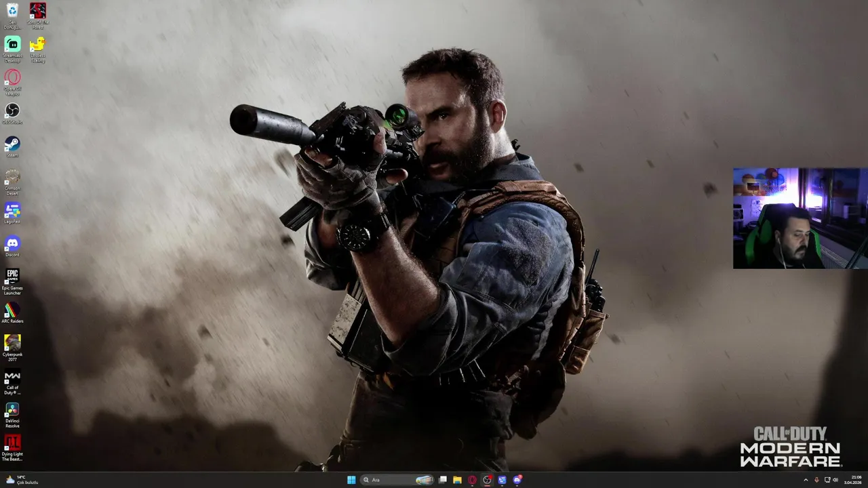Open Discord from the taskbar
The width and height of the screenshot is (868, 488).
point(517,480)
